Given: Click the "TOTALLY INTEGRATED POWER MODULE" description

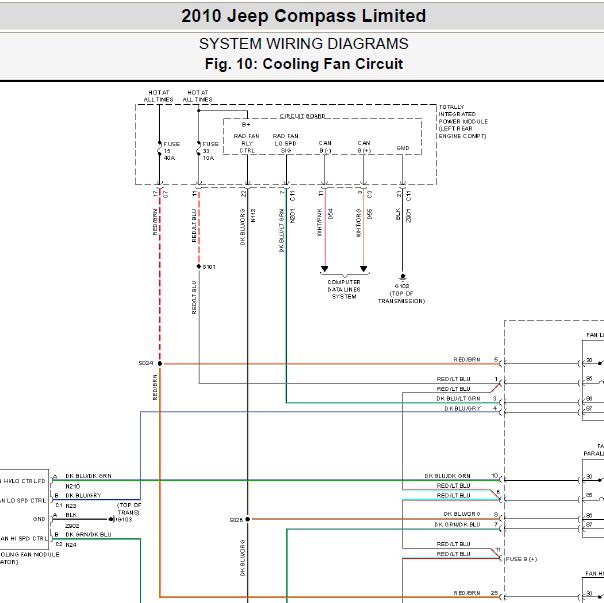Looking at the screenshot, I should tap(463, 121).
